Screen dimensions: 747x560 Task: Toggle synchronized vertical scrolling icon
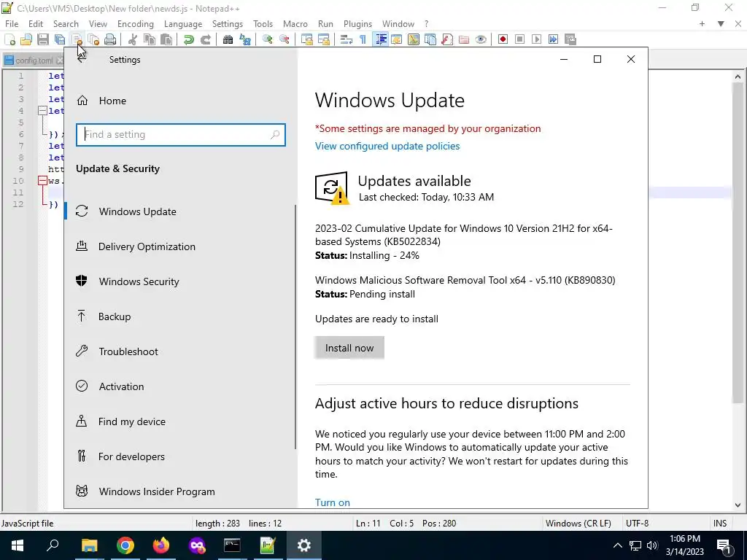tap(307, 39)
